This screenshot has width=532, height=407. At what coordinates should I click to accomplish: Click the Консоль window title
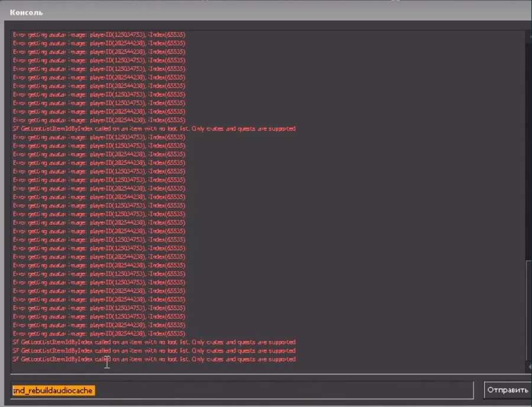[x=27, y=12]
